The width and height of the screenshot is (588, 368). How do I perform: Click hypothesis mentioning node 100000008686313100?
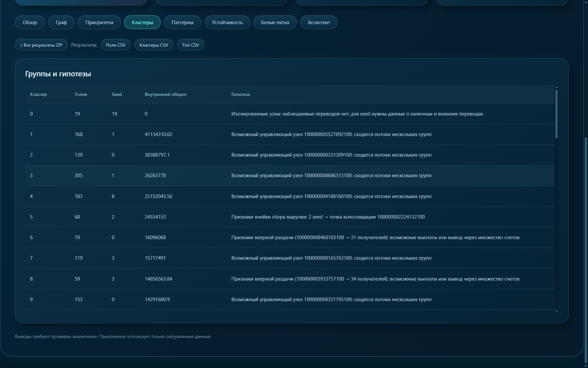point(331,176)
